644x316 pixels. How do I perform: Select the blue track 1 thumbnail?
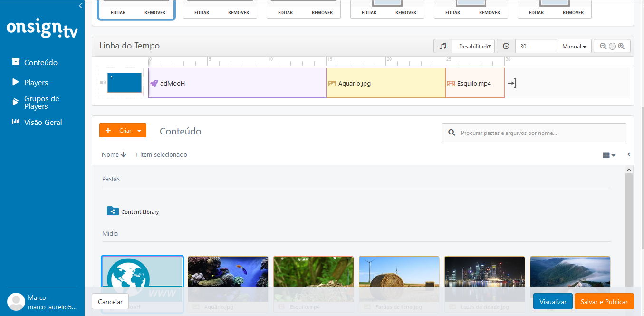(x=125, y=83)
